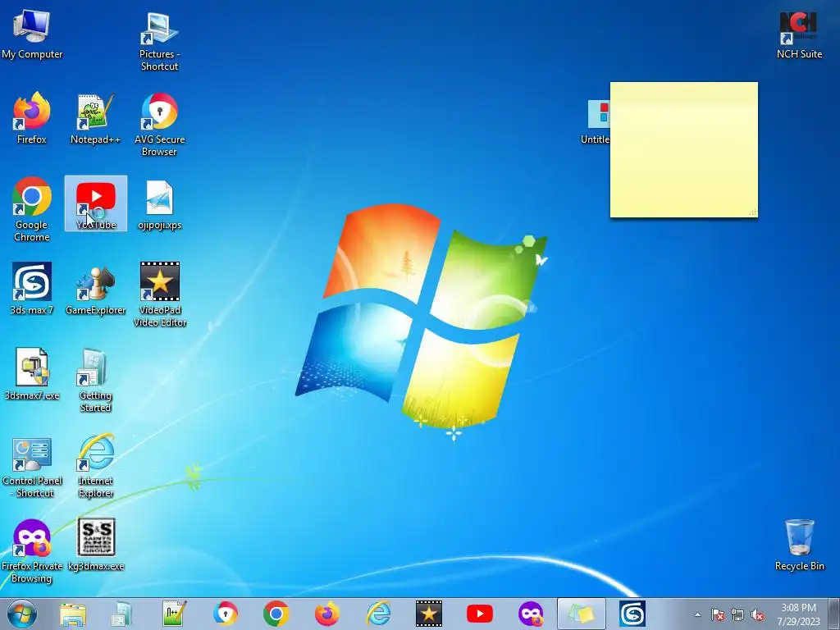Select the Getting Started desktop shortcut
The image size is (840, 630).
95,380
